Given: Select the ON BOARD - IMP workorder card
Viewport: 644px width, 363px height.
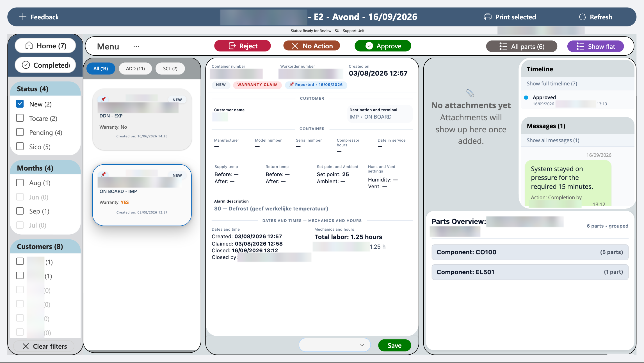Looking at the screenshot, I should click(142, 195).
